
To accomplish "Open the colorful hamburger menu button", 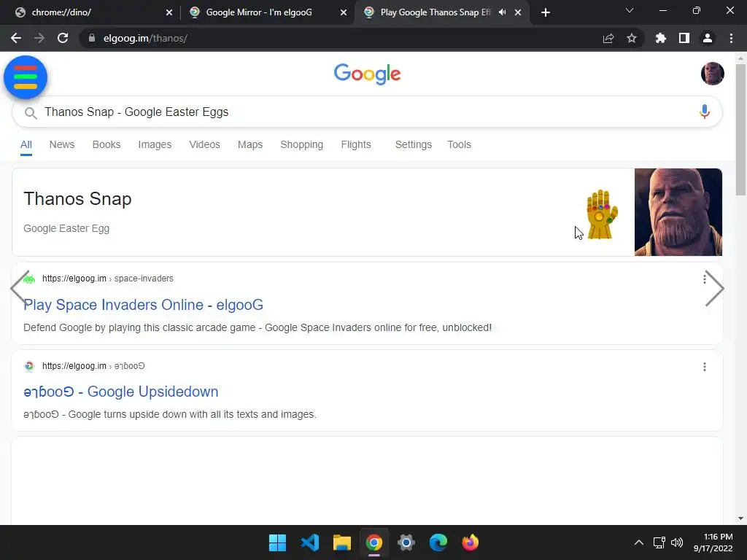I will click(x=26, y=77).
